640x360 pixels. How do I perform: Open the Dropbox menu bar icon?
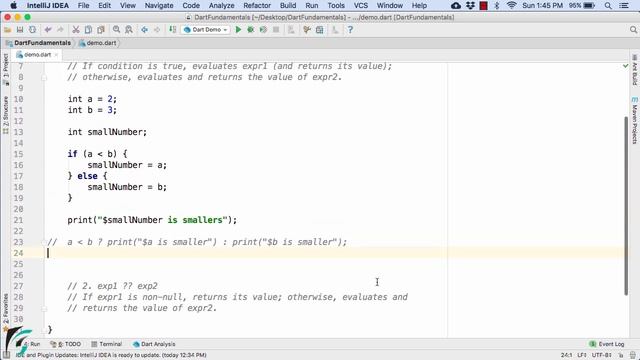pyautogui.click(x=470, y=6)
